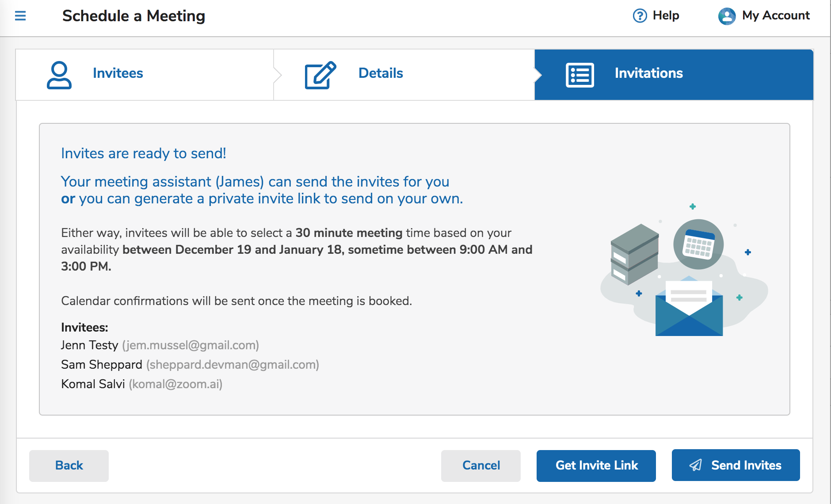Click Get Invite Link
Viewport: 831px width, 504px height.
(x=596, y=465)
